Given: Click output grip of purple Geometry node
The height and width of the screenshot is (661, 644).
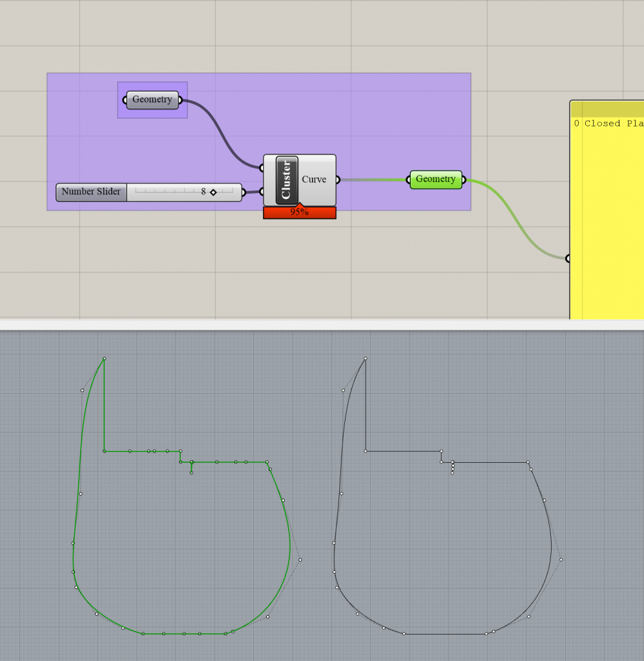Looking at the screenshot, I should click(x=180, y=100).
